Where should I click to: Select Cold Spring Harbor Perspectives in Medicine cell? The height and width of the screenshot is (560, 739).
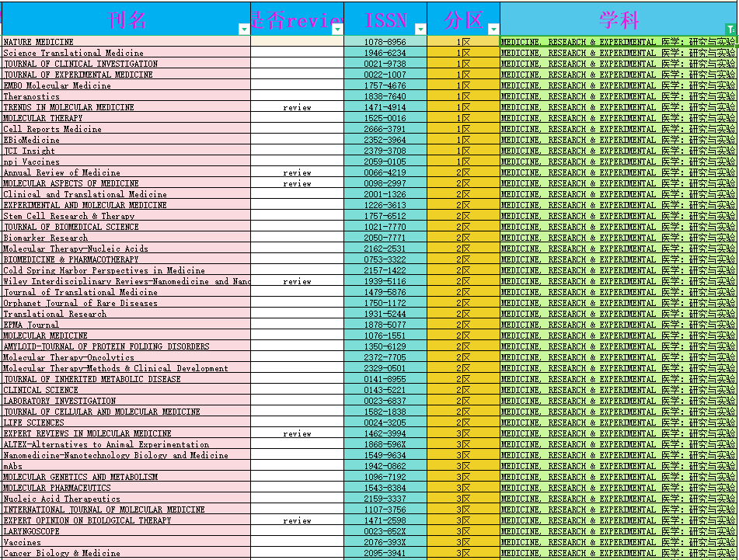pos(127,270)
